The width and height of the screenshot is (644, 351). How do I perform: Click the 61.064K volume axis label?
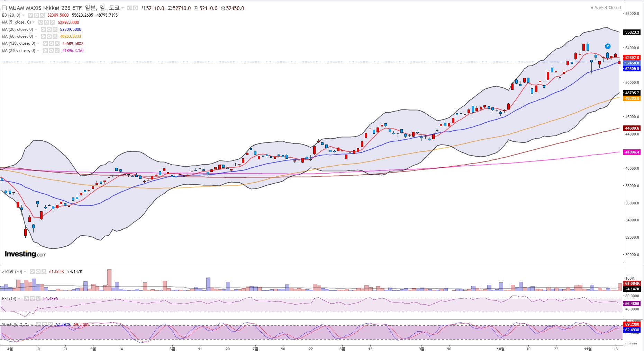click(632, 283)
